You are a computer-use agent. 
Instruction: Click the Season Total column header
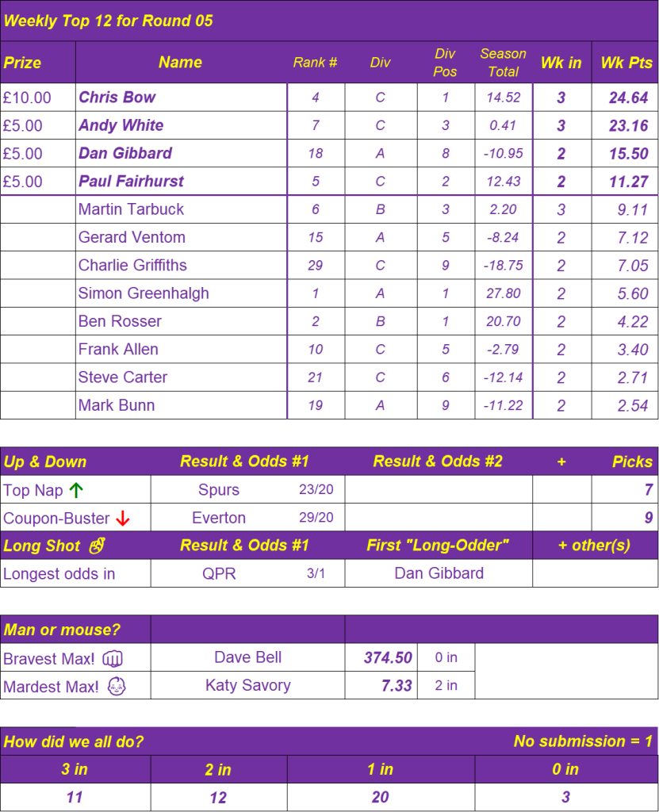[503, 63]
